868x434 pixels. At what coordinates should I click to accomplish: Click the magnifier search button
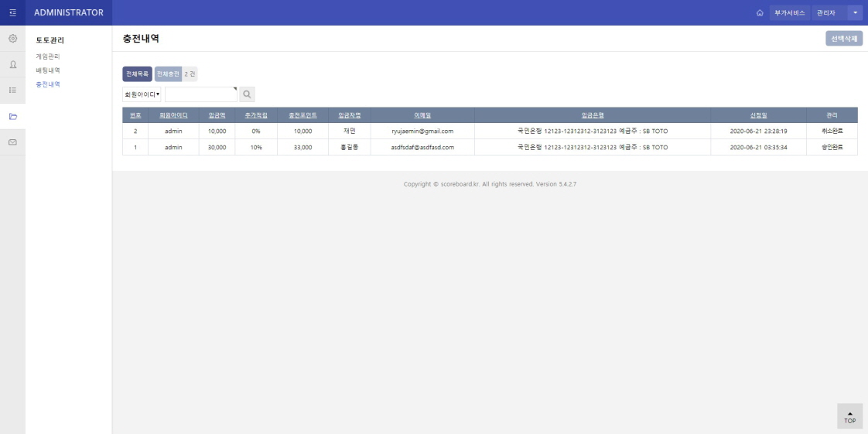pyautogui.click(x=247, y=94)
